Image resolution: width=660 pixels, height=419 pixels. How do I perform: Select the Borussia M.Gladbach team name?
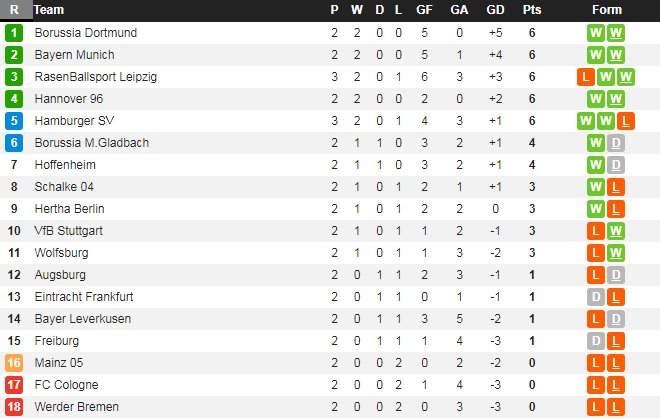(x=91, y=143)
